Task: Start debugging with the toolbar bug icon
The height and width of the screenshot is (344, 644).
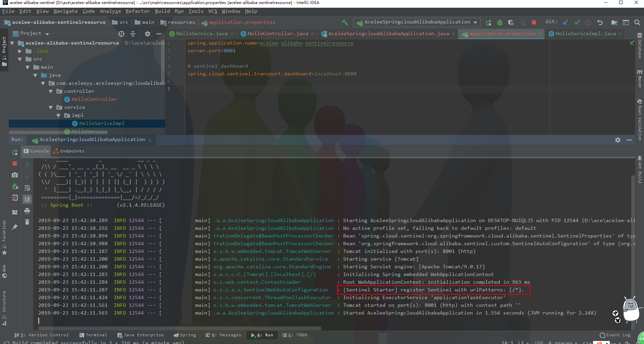Action: (x=500, y=22)
